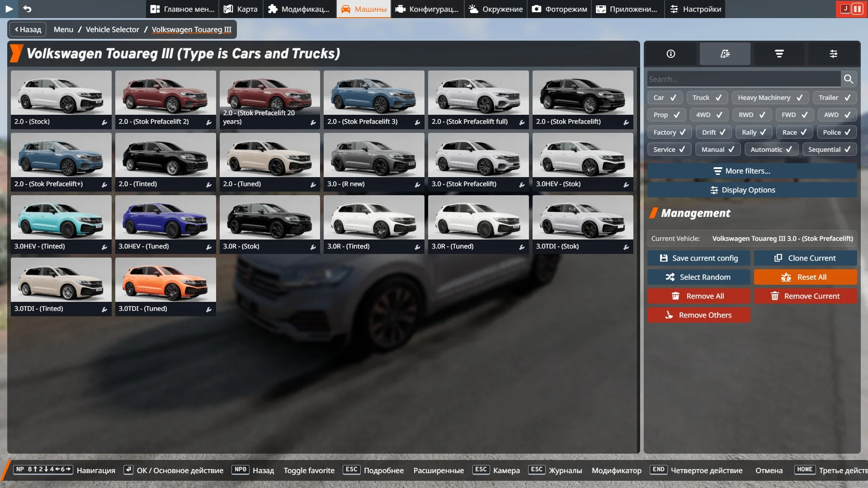Toggle the Trailer filter
The image size is (868, 488).
coord(835,98)
